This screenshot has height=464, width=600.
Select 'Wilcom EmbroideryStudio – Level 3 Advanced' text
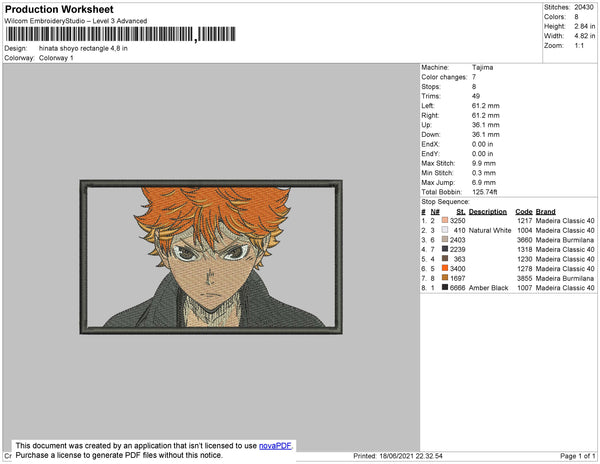76,21
